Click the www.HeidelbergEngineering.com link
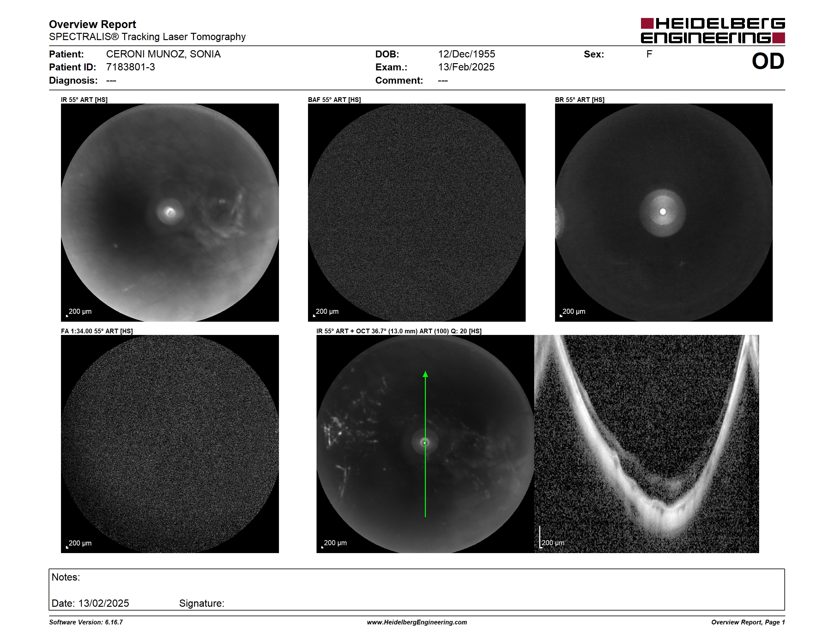834x644 pixels. tap(417, 622)
